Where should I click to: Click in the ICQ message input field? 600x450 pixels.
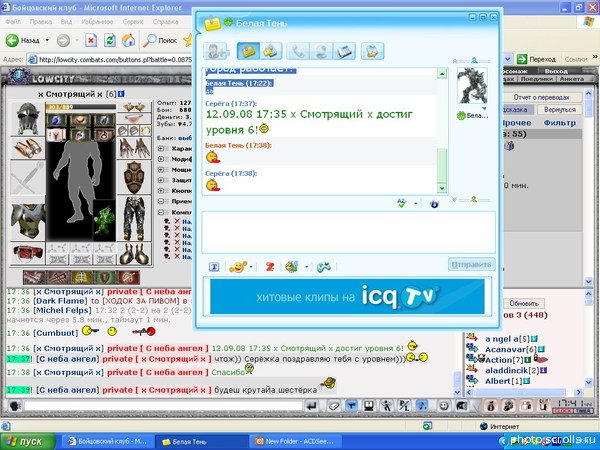pyautogui.click(x=349, y=232)
